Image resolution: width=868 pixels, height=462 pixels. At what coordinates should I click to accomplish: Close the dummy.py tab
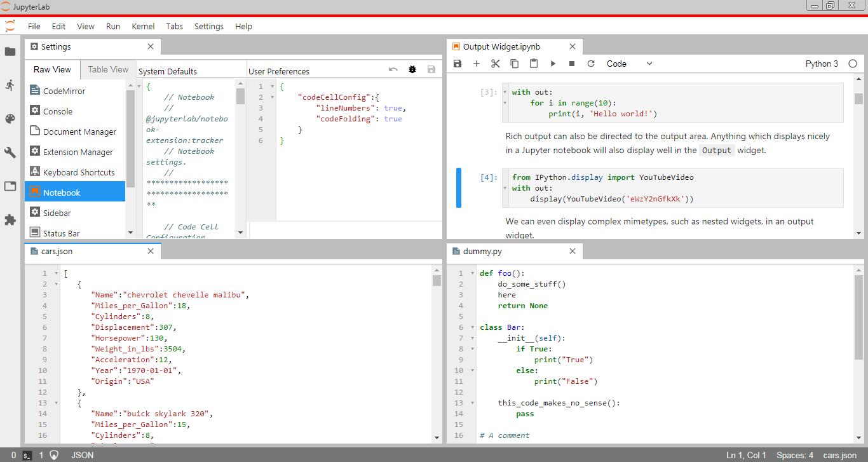573,251
